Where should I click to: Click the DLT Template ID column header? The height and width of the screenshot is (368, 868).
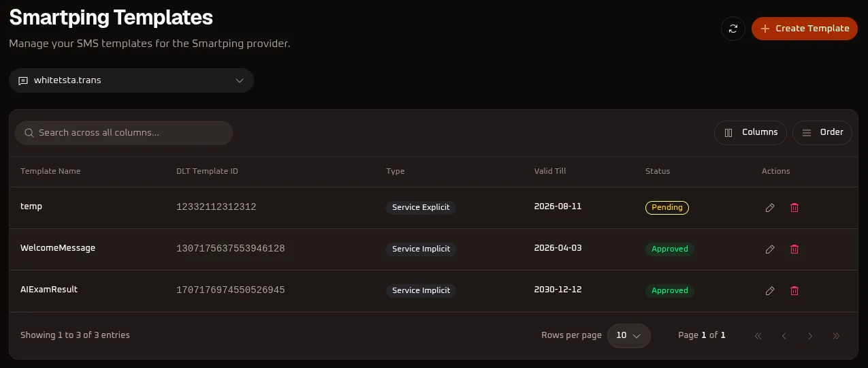tap(207, 171)
